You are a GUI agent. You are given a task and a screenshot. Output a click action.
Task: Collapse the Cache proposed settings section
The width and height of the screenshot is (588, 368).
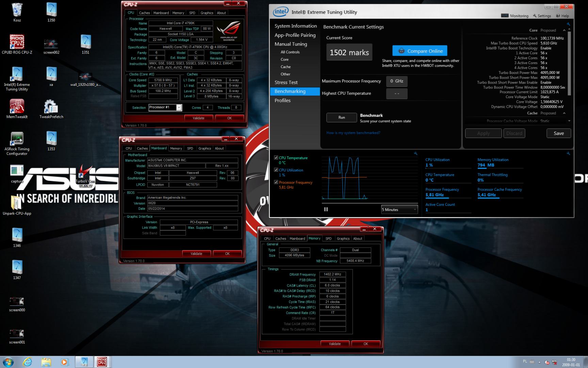[564, 113]
